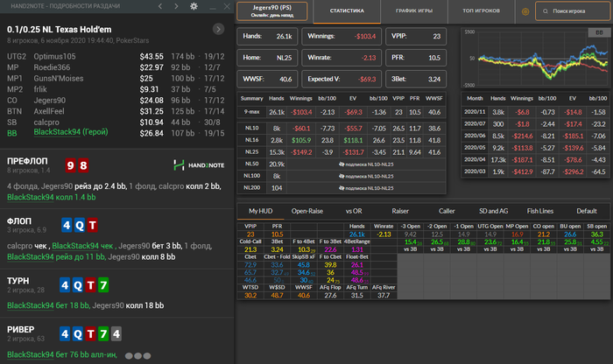Click the blue Q flop card
613x364 pixels.
pyautogui.click(x=80, y=226)
